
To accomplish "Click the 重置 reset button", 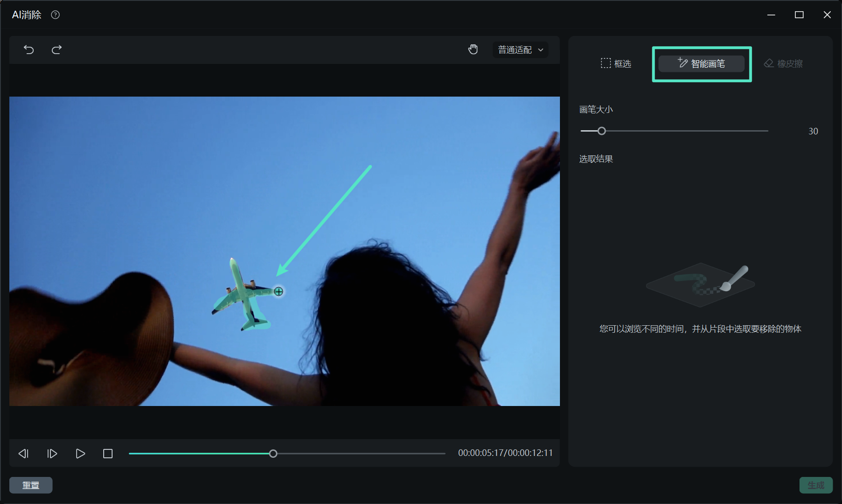I will pos(31,485).
